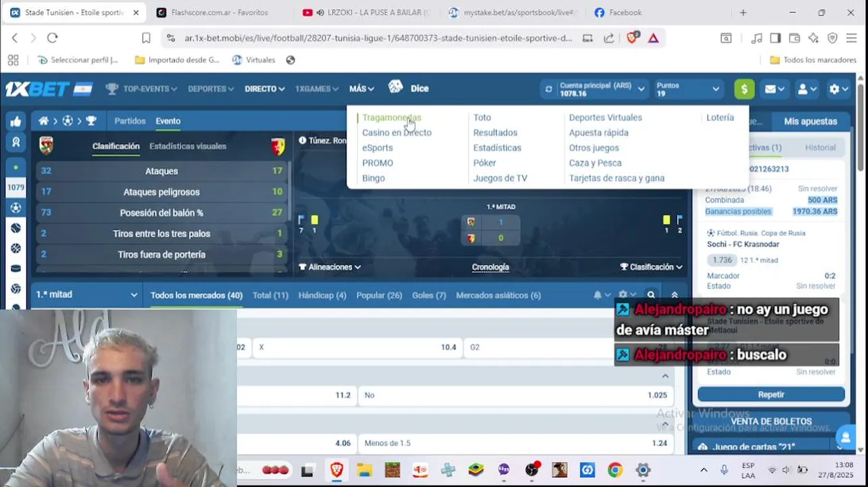Click the match info icon beside Túnez
868x487 pixels.
302,141
